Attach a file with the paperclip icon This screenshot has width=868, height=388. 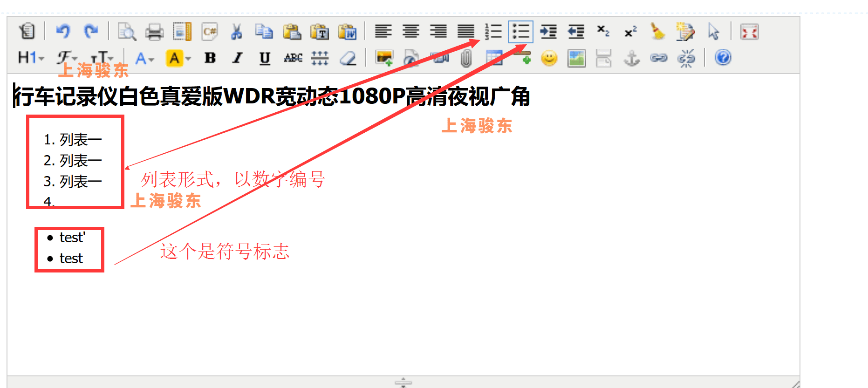coord(466,58)
